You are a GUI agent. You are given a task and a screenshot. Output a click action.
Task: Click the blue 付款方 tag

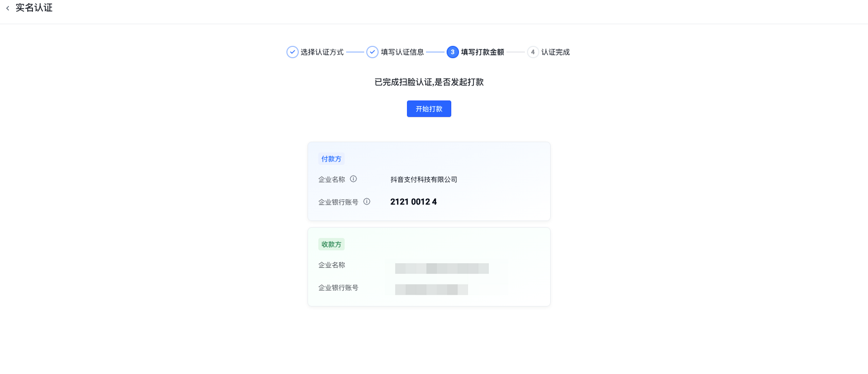click(x=331, y=159)
